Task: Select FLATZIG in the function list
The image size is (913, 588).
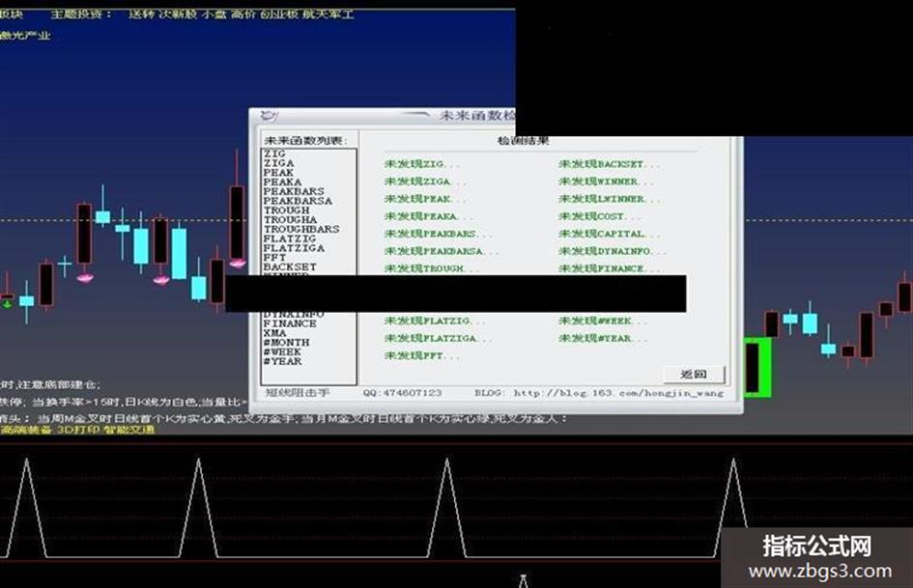Action: (290, 238)
